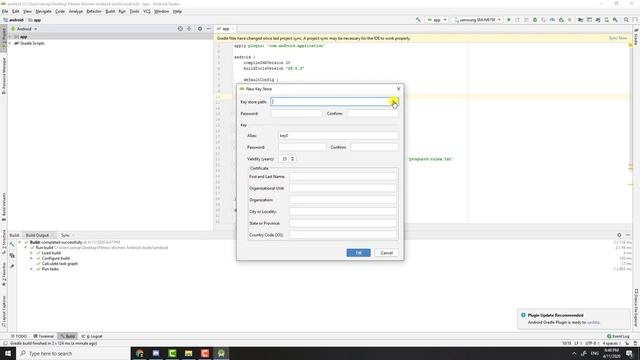The image size is (640, 360).
Task: Click the First and Last Name field
Action: pyautogui.click(x=343, y=177)
